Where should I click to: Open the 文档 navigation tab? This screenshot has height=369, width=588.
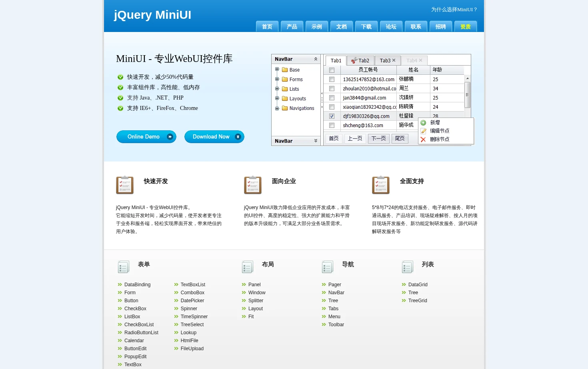tap(342, 26)
